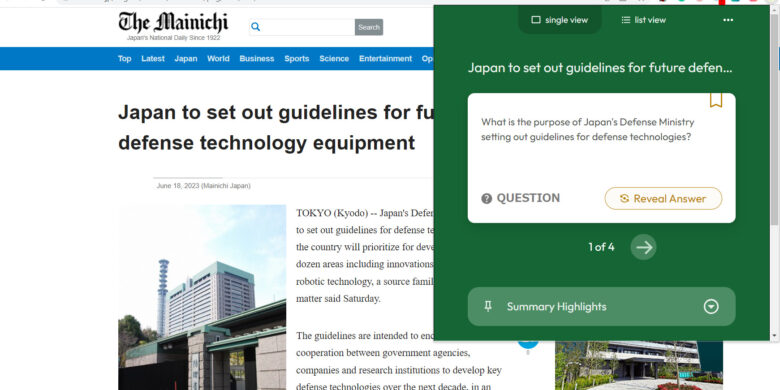Click the single view rectangle icon

click(x=536, y=20)
